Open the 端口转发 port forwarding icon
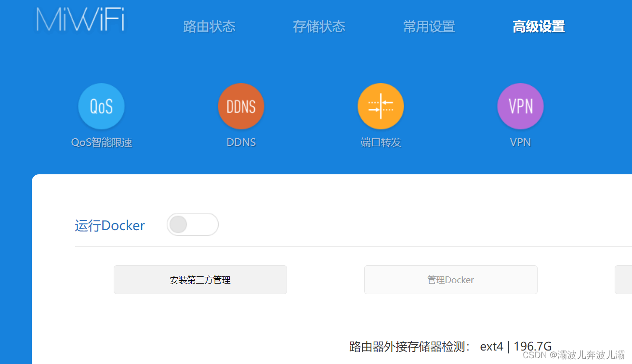 point(381,106)
